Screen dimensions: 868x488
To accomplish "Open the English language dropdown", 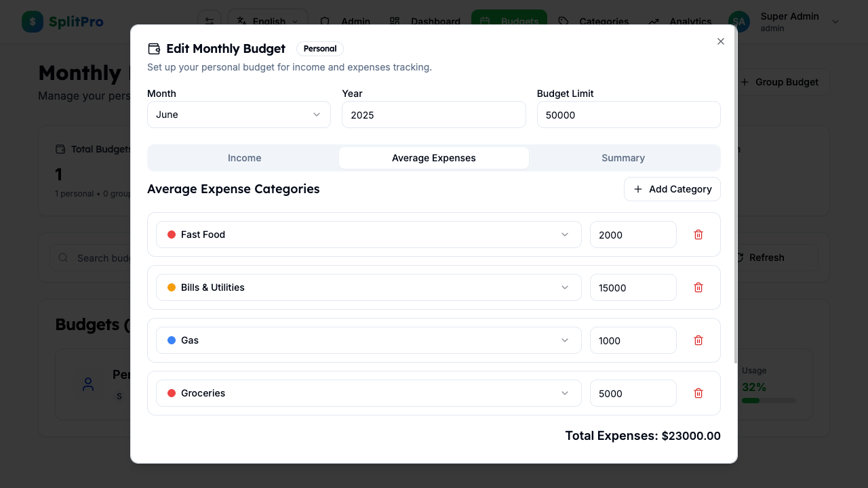I will point(267,21).
